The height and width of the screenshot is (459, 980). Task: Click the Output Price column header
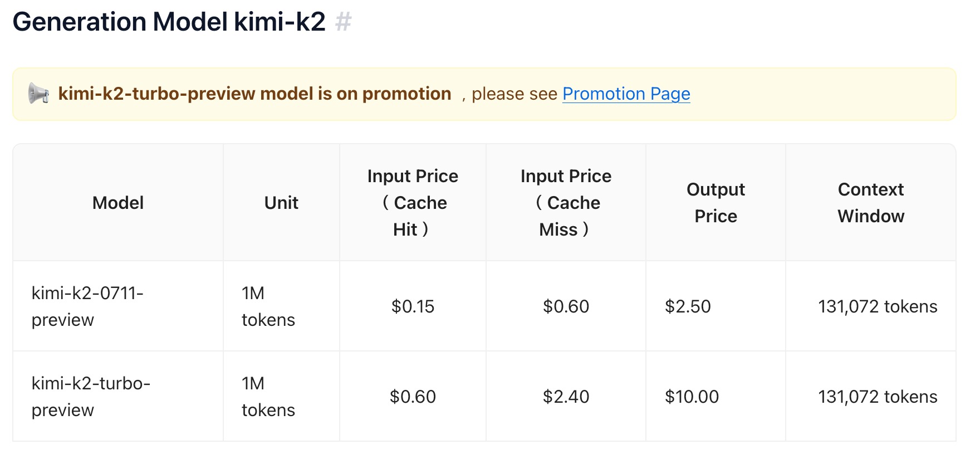click(716, 203)
